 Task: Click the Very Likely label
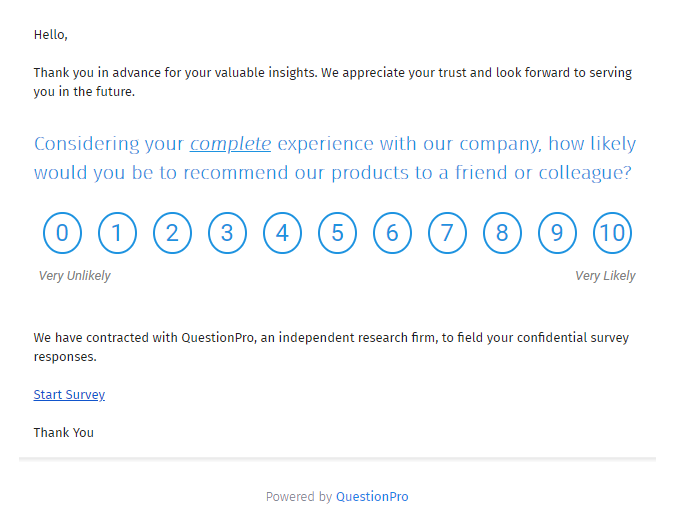[605, 276]
